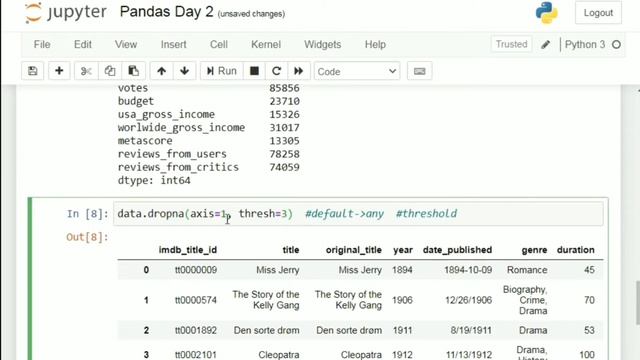Open the Insert menu
This screenshot has height=360, width=640.
[173, 44]
